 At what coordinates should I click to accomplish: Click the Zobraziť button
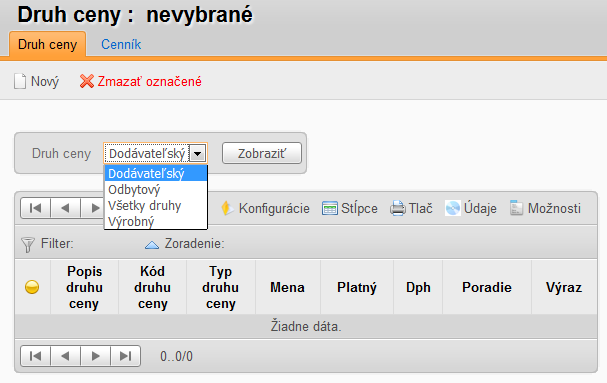(262, 153)
